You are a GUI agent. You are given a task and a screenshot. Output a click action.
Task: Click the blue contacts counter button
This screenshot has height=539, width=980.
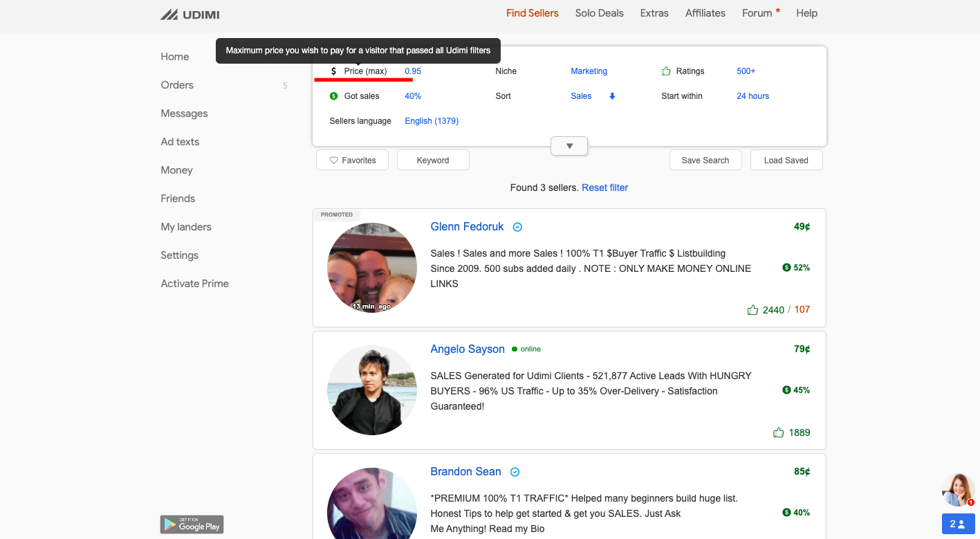click(x=958, y=524)
